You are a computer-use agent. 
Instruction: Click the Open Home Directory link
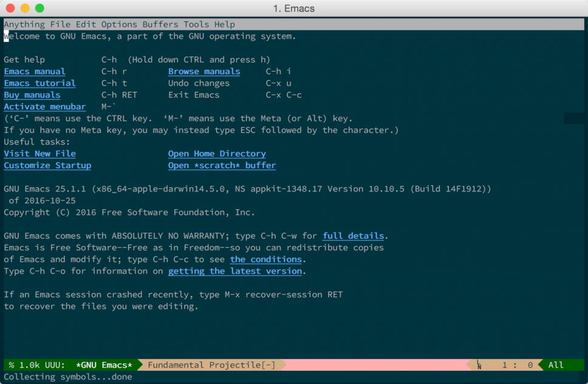pyautogui.click(x=217, y=153)
